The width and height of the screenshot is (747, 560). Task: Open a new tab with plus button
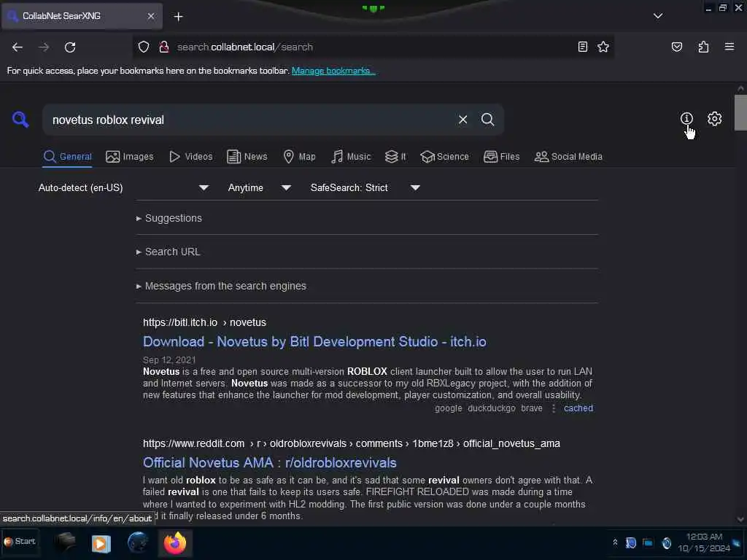point(178,17)
